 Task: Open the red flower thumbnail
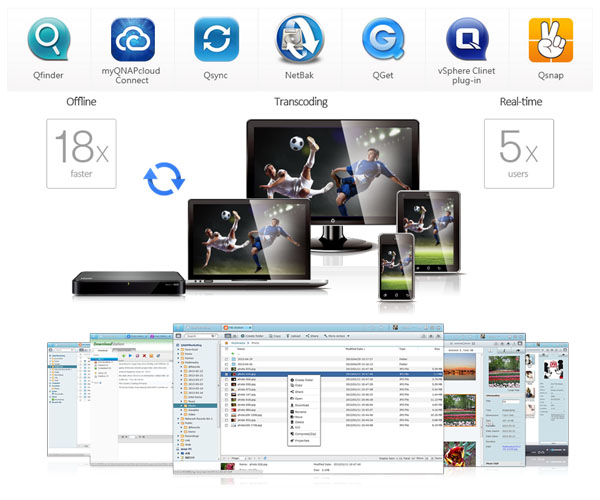[460, 454]
